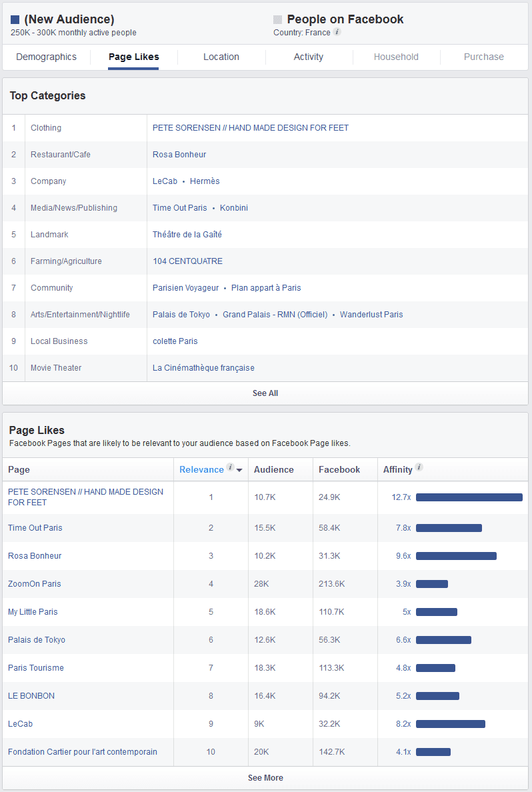Click the Relevance column header
532x792 pixels.
tap(201, 470)
